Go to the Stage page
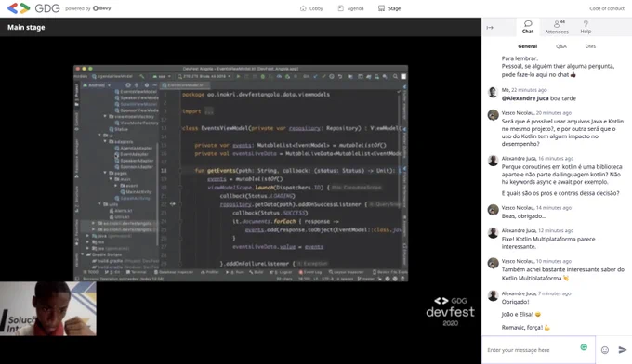The height and width of the screenshot is (364, 632). 389,8
